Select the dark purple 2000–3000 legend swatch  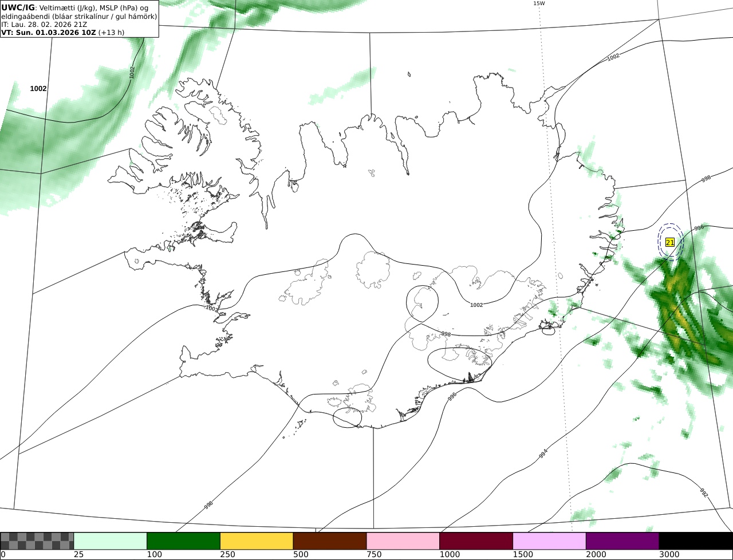[x=622, y=541]
